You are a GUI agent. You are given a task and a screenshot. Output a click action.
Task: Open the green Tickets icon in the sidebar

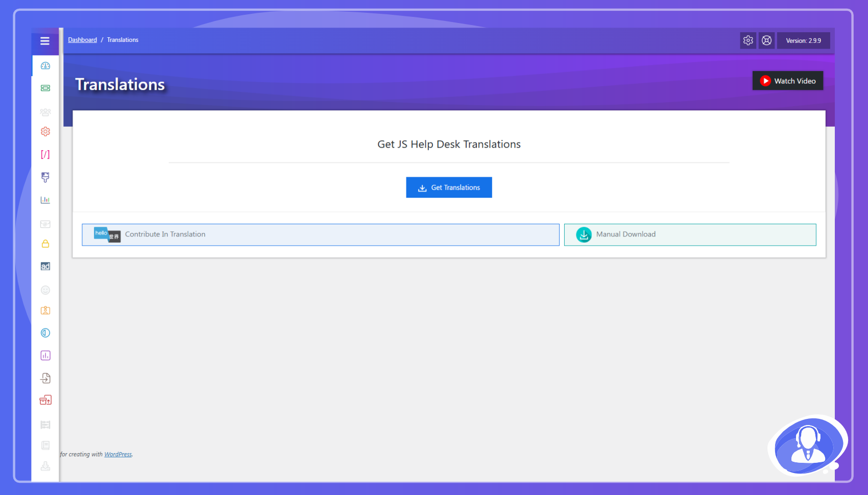(45, 88)
